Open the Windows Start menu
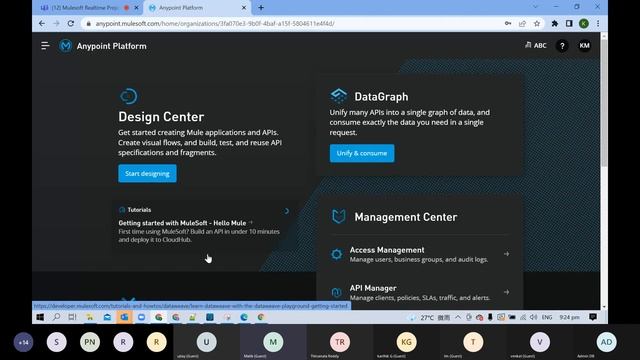Screen dimensions: 640x360 coord(40,317)
